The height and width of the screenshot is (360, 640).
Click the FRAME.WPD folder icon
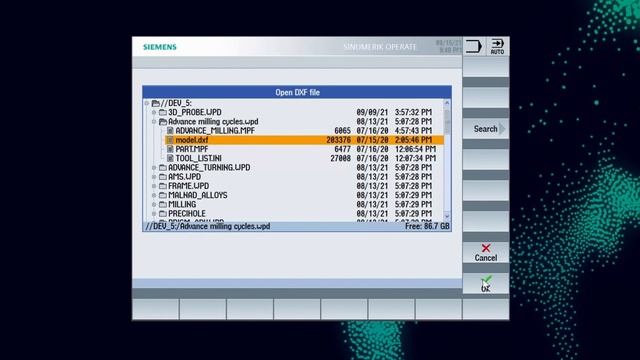point(163,186)
